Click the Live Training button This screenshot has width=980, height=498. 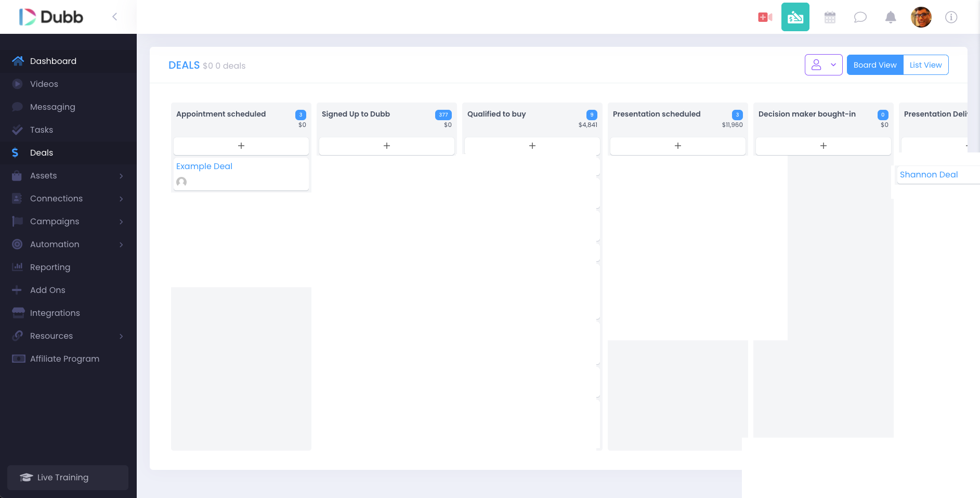click(67, 477)
